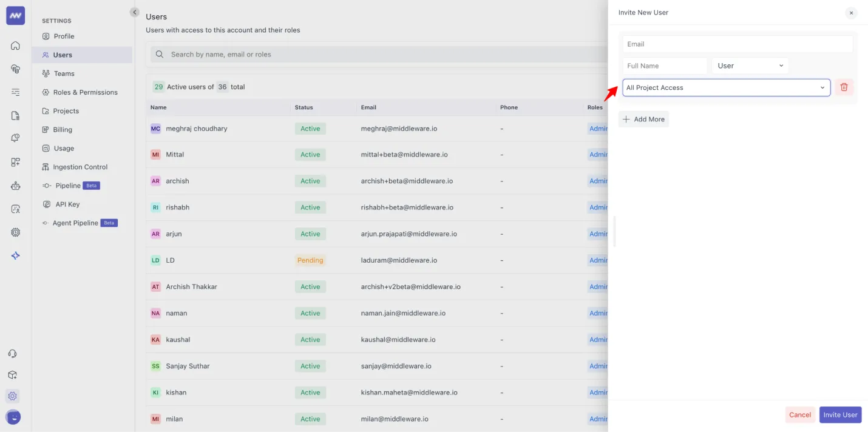Open the document report icon in sidebar

15,115
